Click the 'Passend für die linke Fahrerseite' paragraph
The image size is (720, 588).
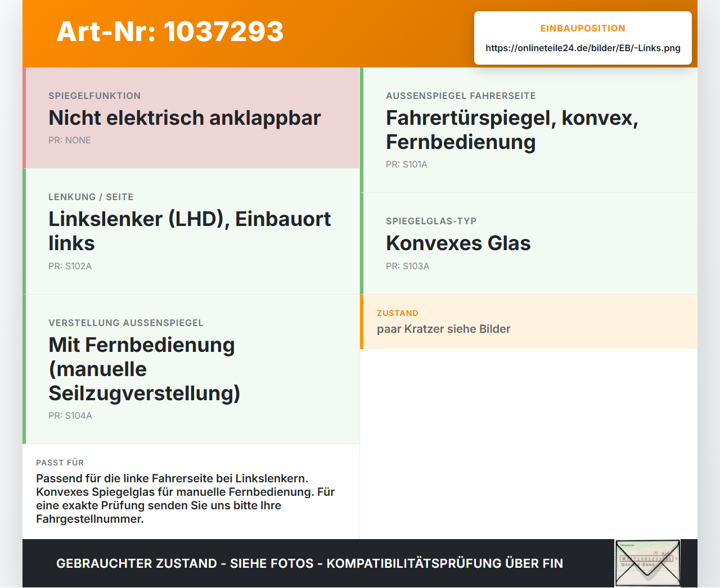pos(186,499)
